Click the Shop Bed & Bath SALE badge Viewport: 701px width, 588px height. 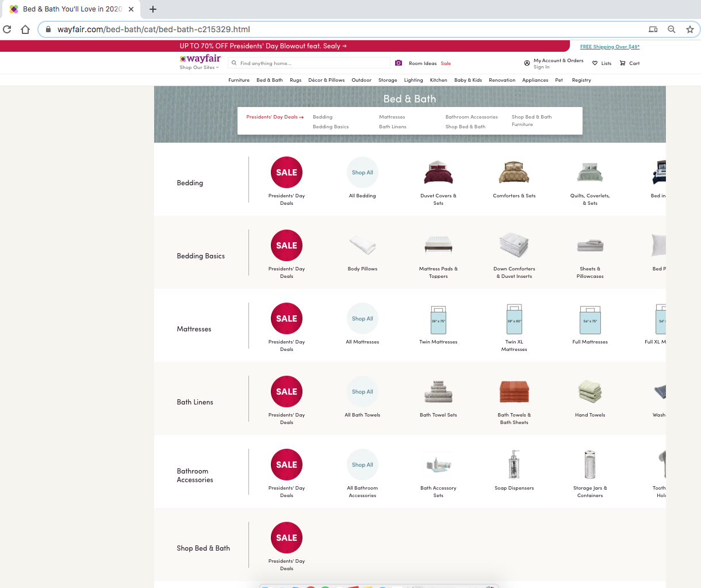286,538
